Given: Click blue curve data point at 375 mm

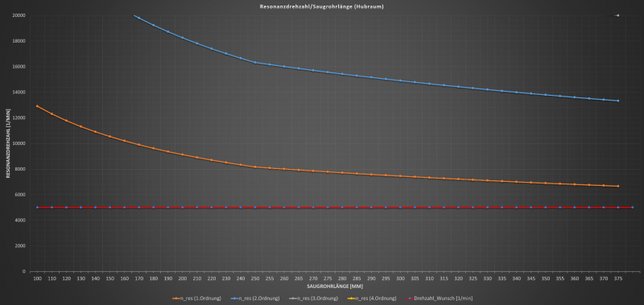Looking at the screenshot, I should pos(617,101).
